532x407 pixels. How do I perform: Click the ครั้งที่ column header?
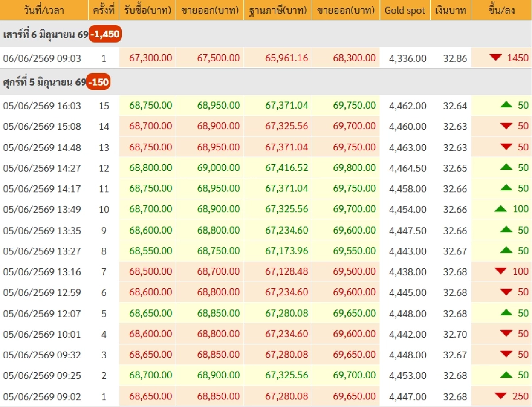pos(104,10)
